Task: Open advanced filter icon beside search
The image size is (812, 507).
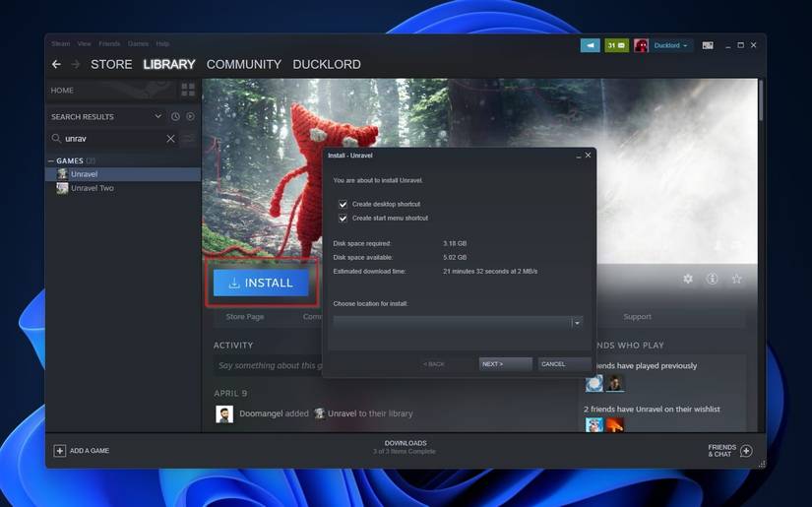Action: 189,139
